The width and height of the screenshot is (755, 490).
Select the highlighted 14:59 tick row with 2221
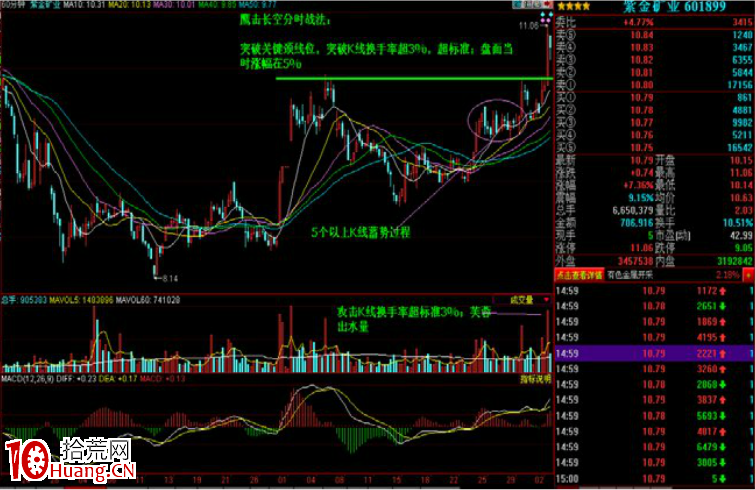tap(654, 353)
